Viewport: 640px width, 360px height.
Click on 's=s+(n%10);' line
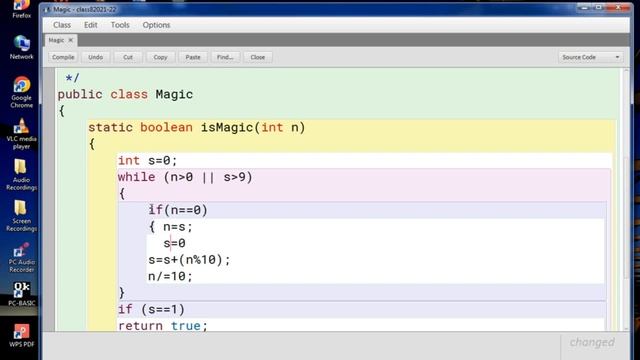[x=189, y=260]
